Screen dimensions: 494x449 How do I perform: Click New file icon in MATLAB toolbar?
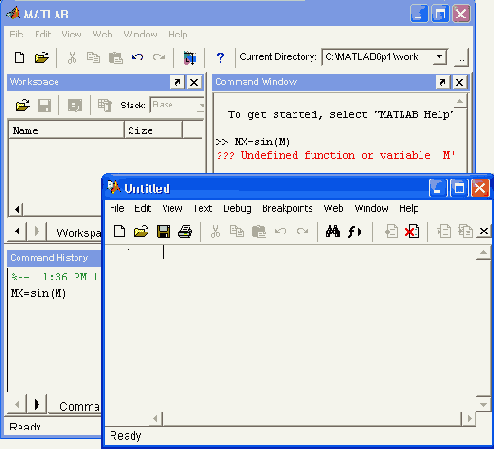(x=20, y=57)
